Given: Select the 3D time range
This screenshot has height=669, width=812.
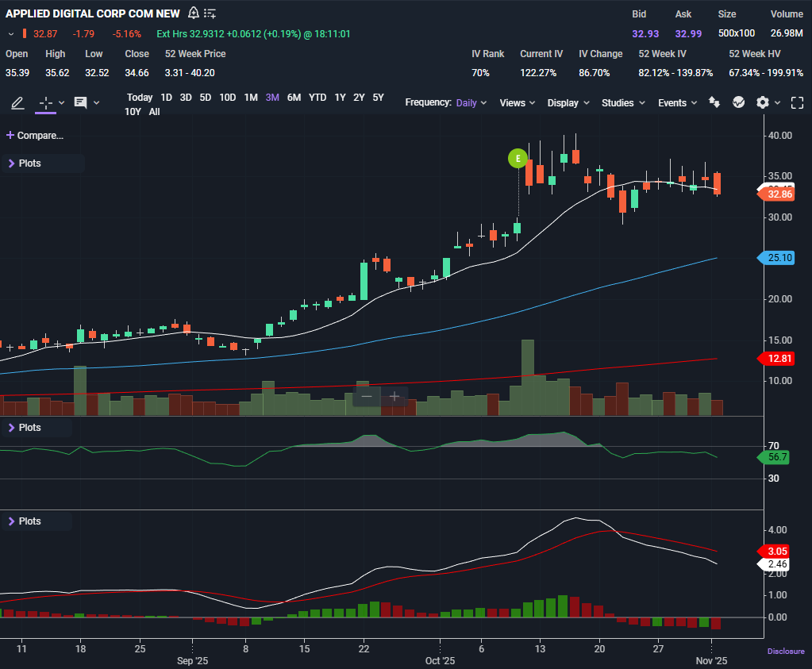Looking at the screenshot, I should [186, 98].
